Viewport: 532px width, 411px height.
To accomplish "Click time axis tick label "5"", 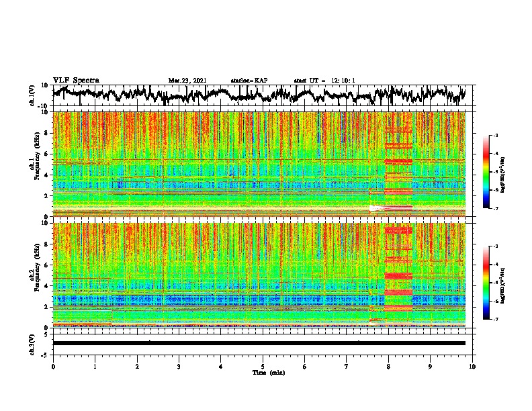I will click(x=263, y=367).
